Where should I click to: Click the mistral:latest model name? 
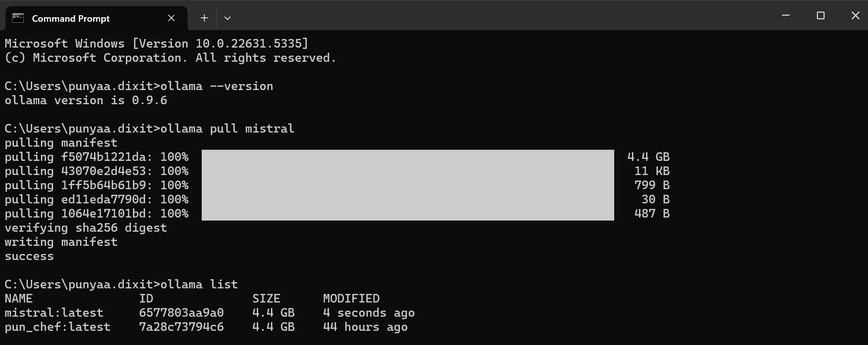(x=54, y=313)
